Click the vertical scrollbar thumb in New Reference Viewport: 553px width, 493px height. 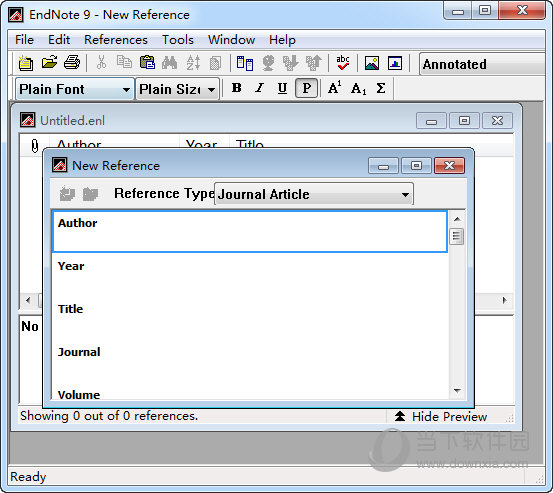[x=457, y=237]
